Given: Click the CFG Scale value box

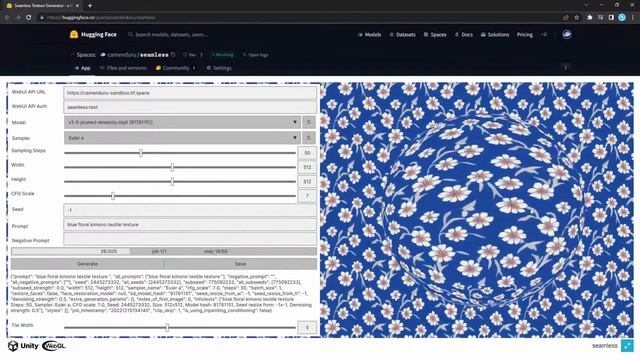Looking at the screenshot, I should [307, 196].
